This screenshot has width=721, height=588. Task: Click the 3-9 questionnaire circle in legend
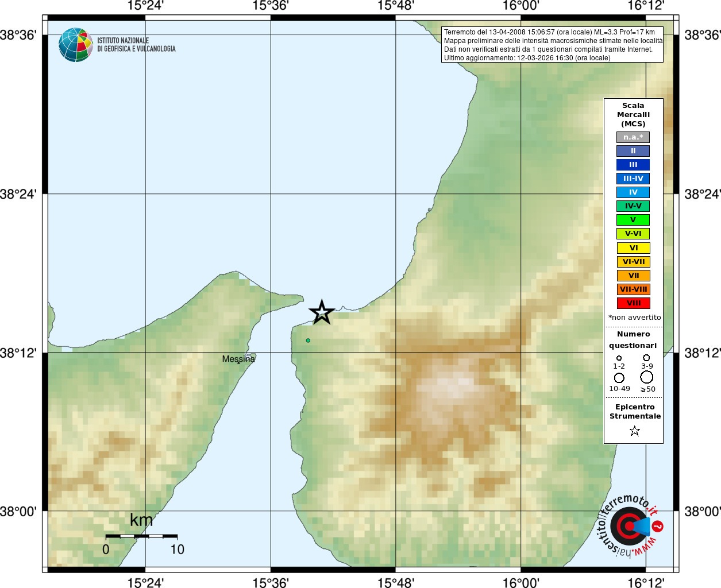(646, 358)
